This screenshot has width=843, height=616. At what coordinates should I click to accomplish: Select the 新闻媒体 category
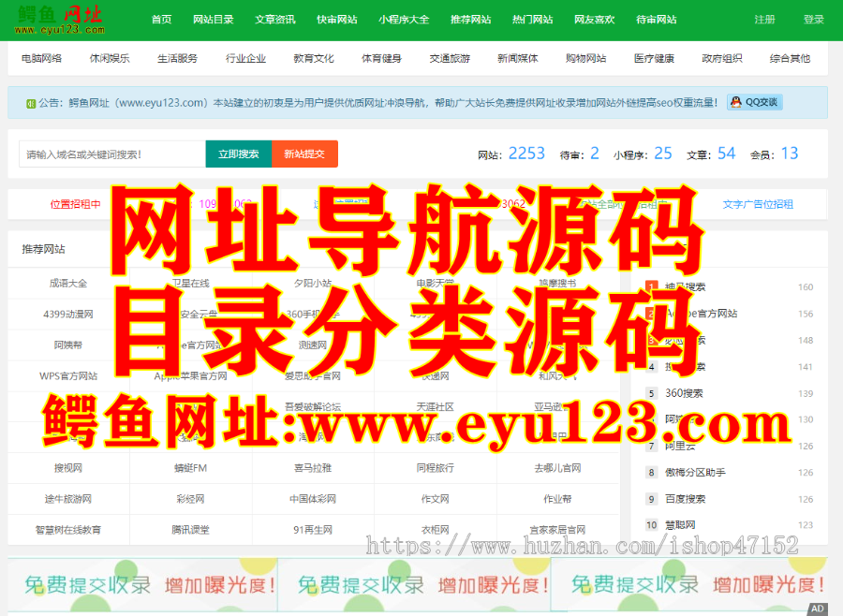[518, 59]
